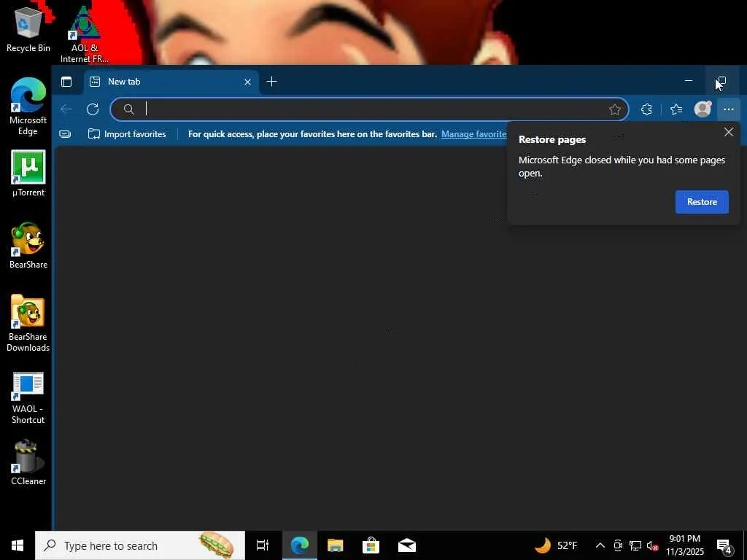Select the CCleaner desktop shortcut
This screenshot has width=747, height=560.
(x=28, y=463)
